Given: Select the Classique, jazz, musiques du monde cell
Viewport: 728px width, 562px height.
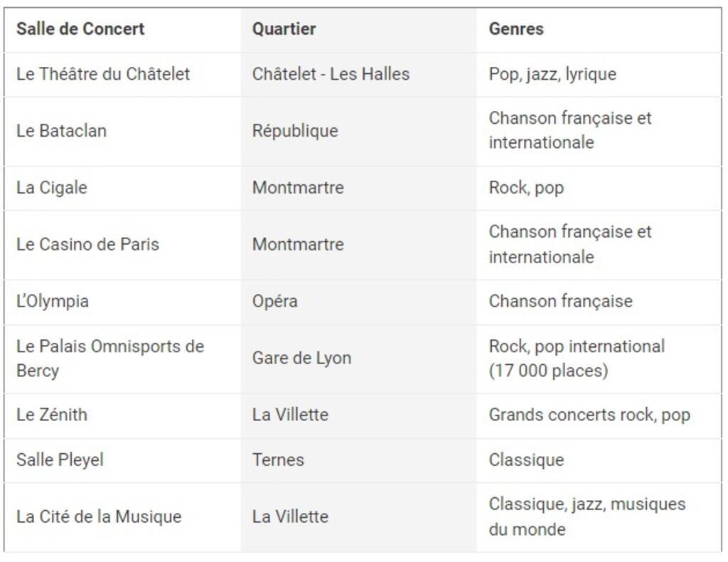Looking at the screenshot, I should pyautogui.click(x=599, y=517).
